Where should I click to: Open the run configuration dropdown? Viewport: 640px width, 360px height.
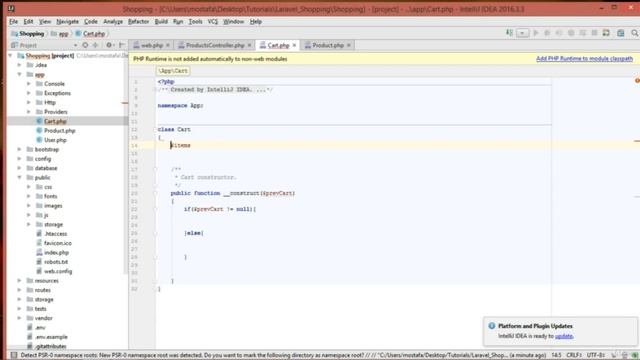[x=522, y=33]
